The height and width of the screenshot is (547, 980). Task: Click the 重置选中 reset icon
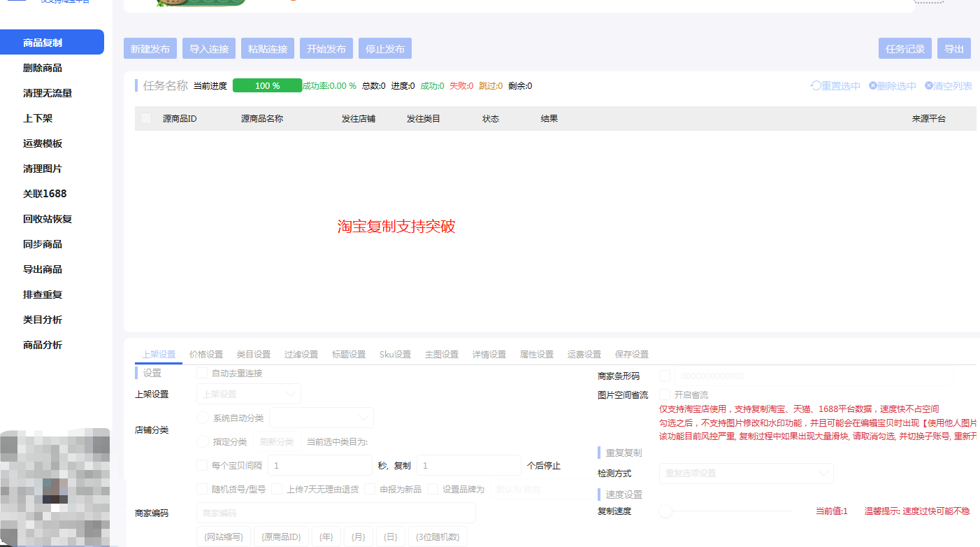coord(816,85)
